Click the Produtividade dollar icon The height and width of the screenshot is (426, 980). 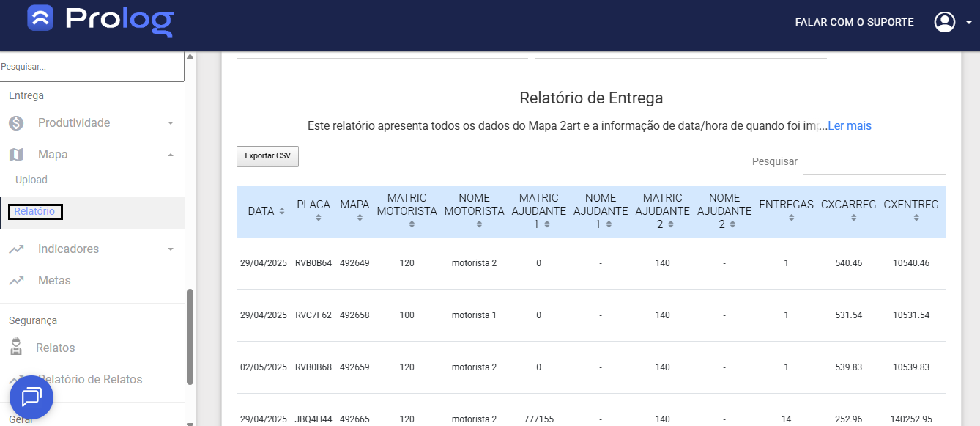pos(16,123)
